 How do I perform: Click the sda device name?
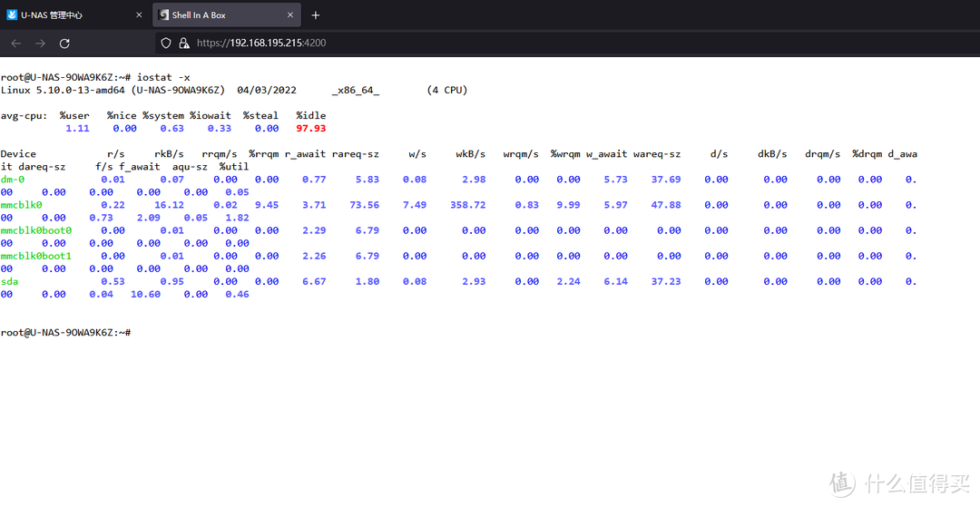pyautogui.click(x=9, y=281)
